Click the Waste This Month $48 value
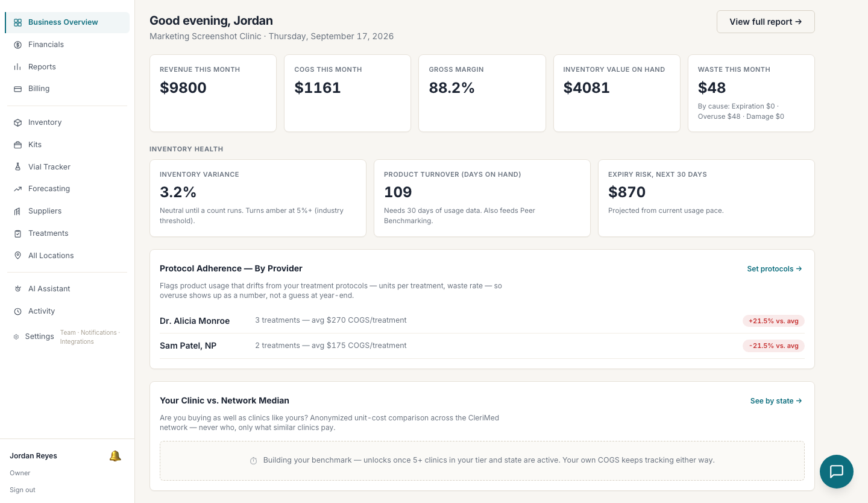The height and width of the screenshot is (503, 868). (712, 88)
